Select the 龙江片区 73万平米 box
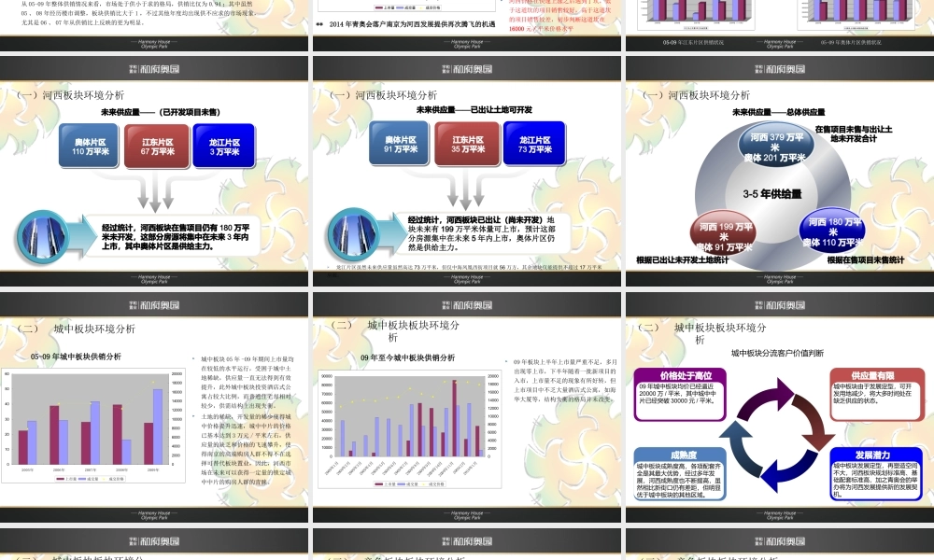934x560 pixels. point(534,144)
